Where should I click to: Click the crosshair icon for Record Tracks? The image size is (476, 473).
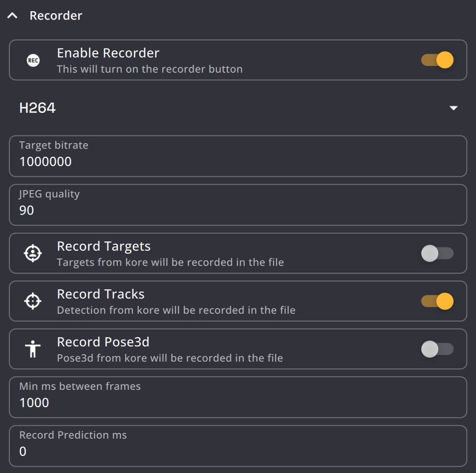click(x=33, y=301)
